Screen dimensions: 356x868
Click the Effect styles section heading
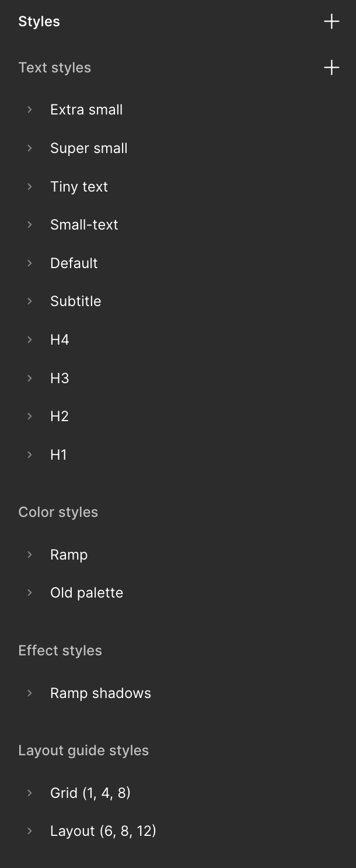(60, 651)
